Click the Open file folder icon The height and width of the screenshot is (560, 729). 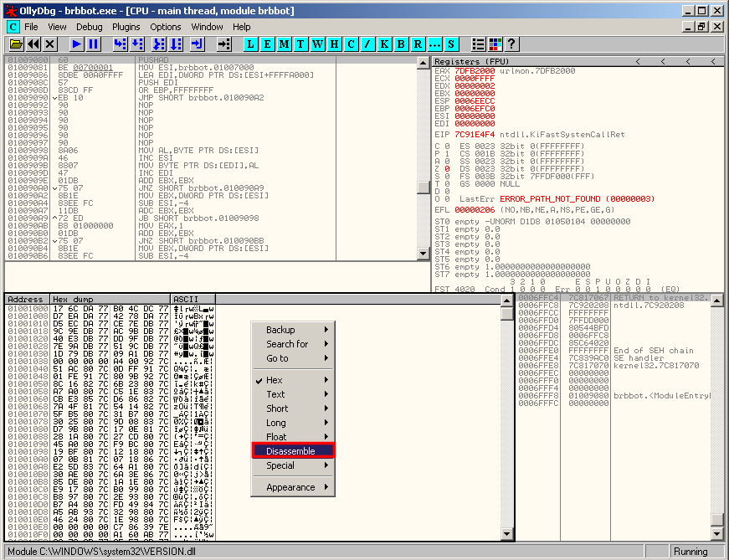coord(16,44)
